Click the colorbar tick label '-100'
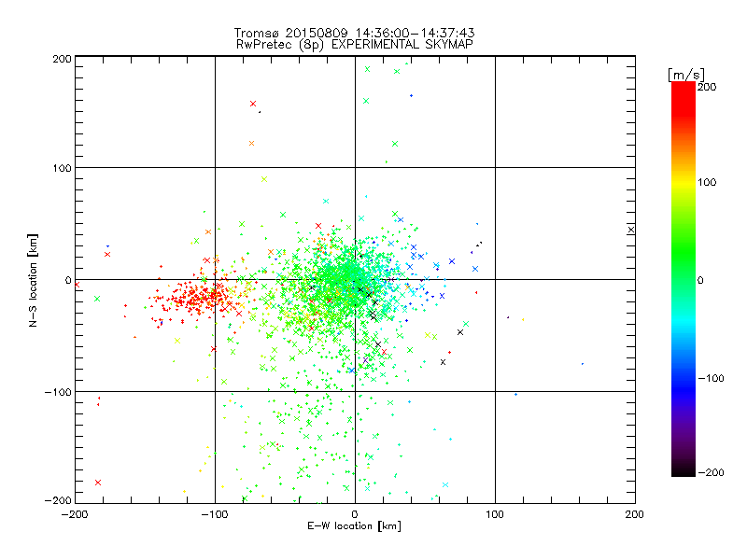The height and width of the screenshot is (560, 747). tap(711, 378)
